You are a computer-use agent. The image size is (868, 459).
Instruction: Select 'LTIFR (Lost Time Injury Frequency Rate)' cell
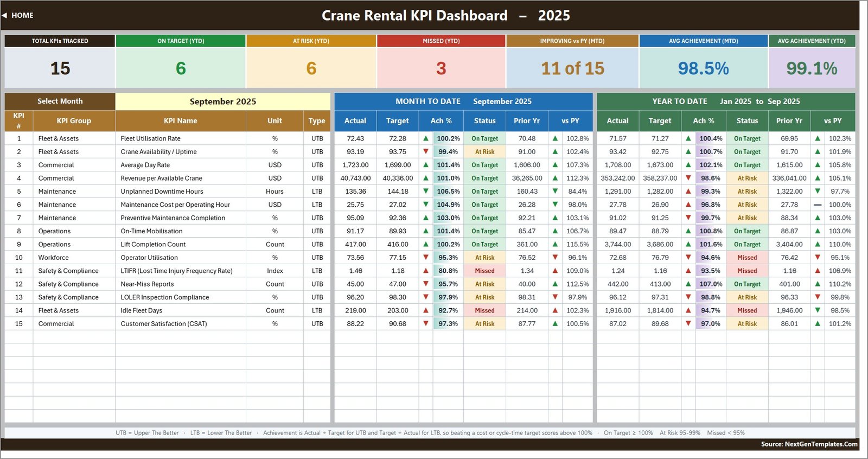[x=181, y=271]
